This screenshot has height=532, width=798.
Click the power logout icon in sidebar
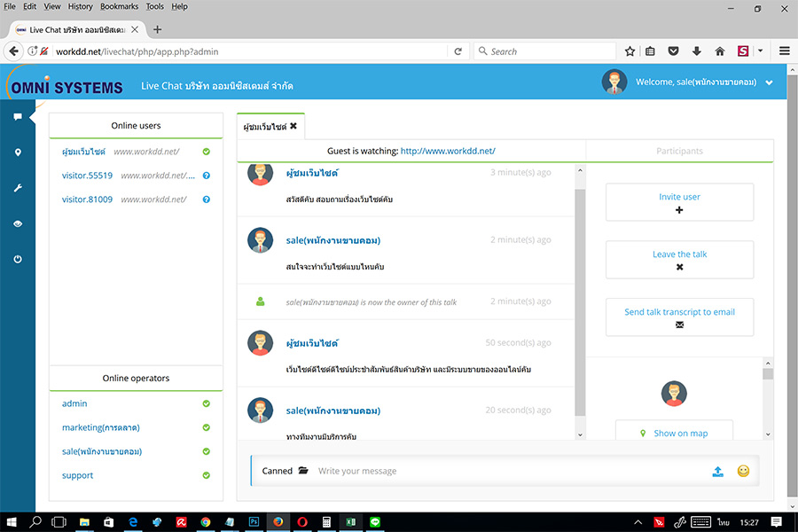[x=18, y=259]
